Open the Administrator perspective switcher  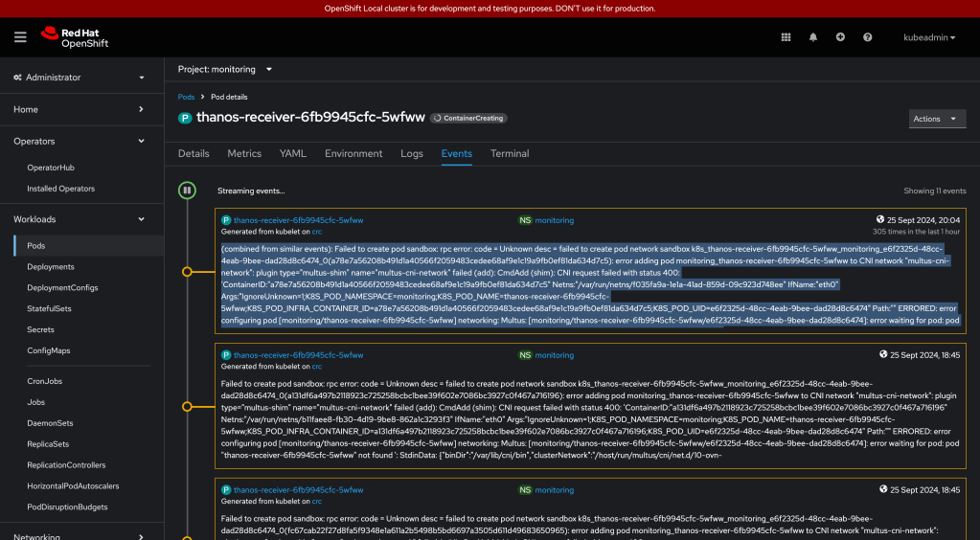[x=79, y=78]
